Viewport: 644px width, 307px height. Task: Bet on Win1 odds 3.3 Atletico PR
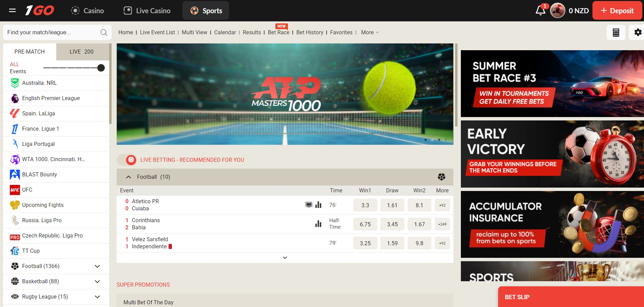coord(365,205)
